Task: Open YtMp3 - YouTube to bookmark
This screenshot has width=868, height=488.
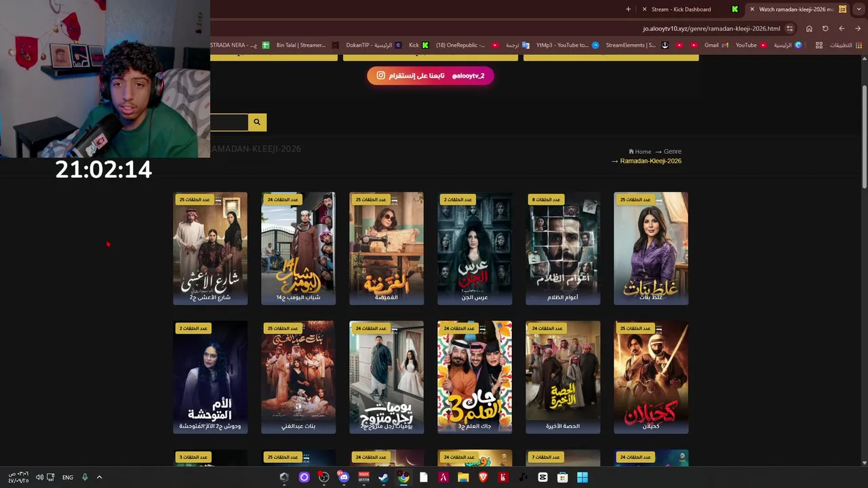Action: (x=567, y=45)
